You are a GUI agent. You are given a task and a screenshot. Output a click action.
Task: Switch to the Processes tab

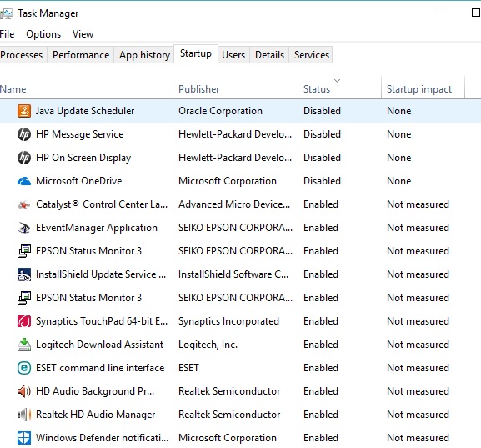[23, 55]
